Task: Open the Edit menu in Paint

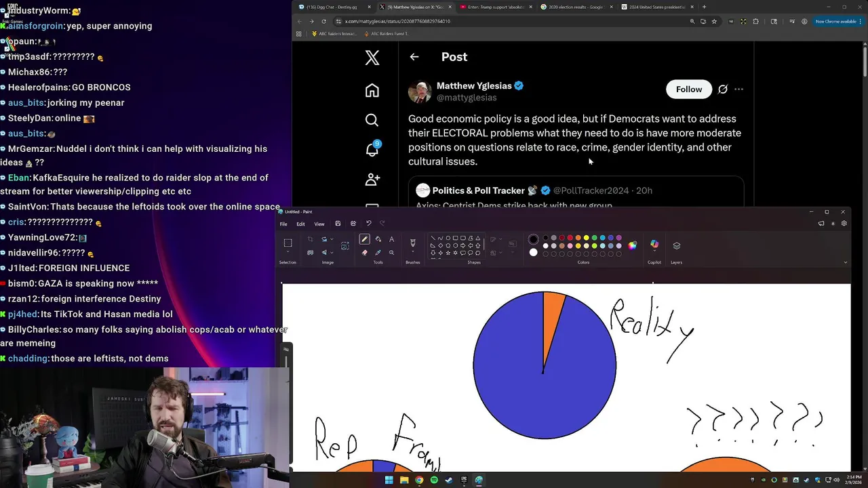Action: (x=300, y=224)
